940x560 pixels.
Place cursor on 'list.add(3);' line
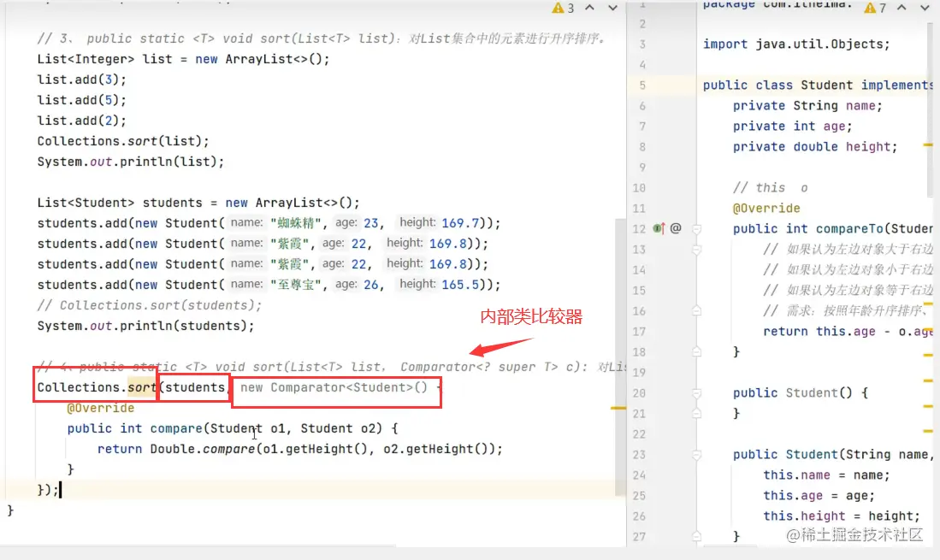pyautogui.click(x=81, y=80)
